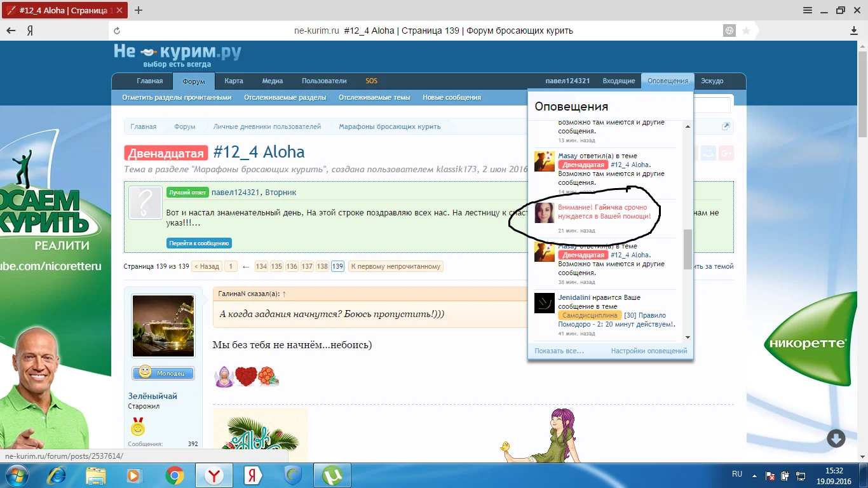Click the page scrollbar up arrow
868x488 pixels.
coord(862,48)
